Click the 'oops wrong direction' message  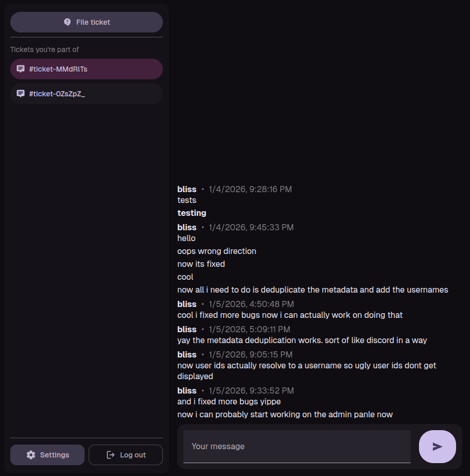[x=216, y=251]
